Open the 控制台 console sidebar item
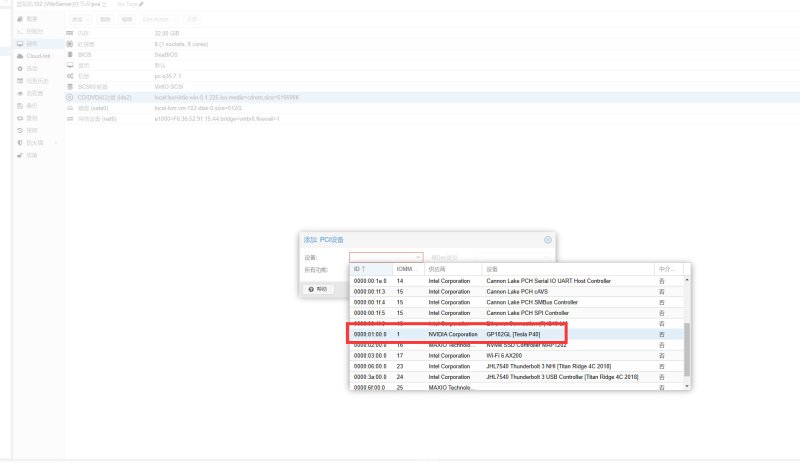The width and height of the screenshot is (800, 463). (32, 32)
